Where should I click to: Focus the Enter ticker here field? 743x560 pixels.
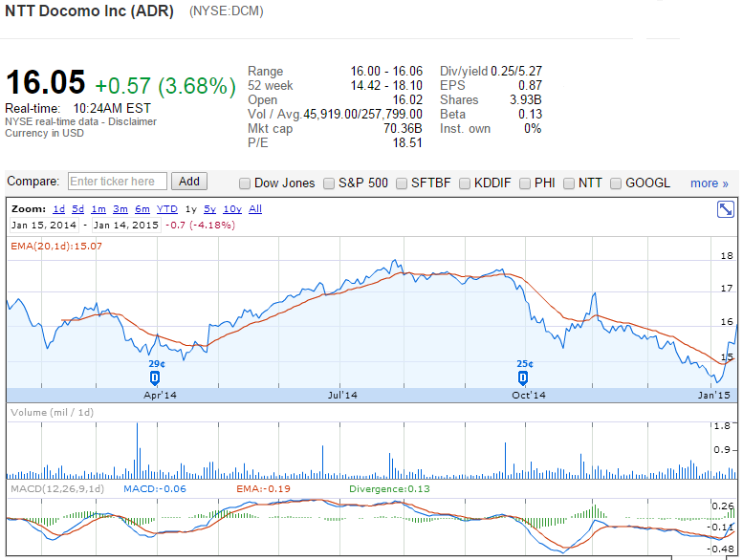(118, 182)
